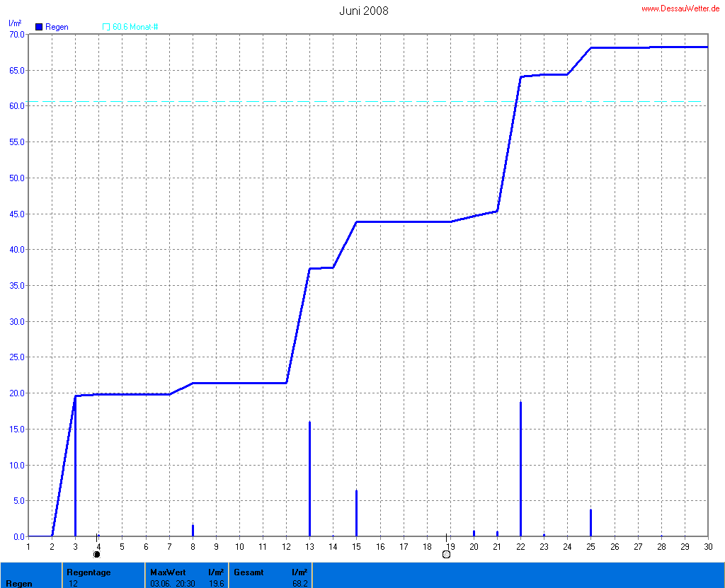
Task: Click the Regen row label in the table
Action: pyautogui.click(x=18, y=583)
